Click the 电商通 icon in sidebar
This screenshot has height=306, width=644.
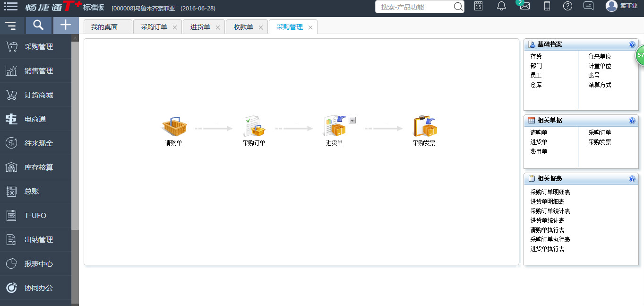pyautogui.click(x=11, y=119)
